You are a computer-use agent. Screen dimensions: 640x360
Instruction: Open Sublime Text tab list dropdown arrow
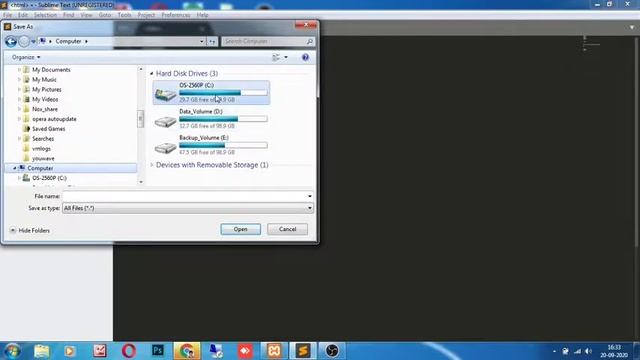tap(632, 27)
